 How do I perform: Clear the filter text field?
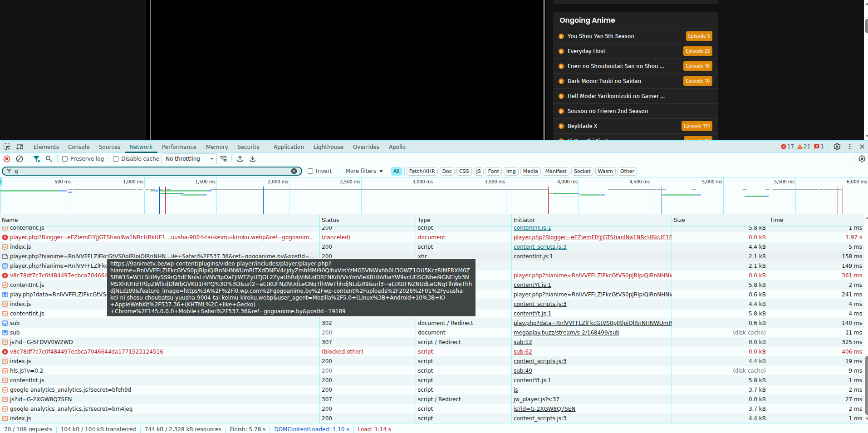pos(294,171)
